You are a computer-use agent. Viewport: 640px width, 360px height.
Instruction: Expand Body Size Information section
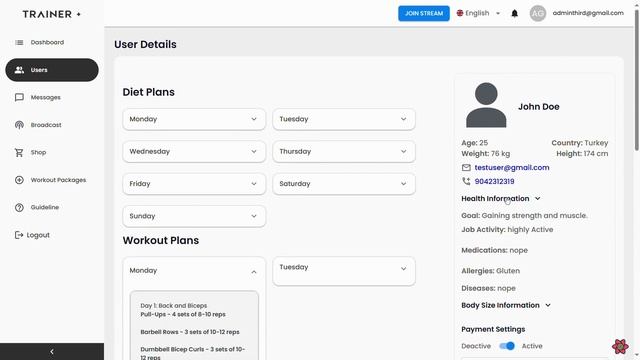(506, 305)
